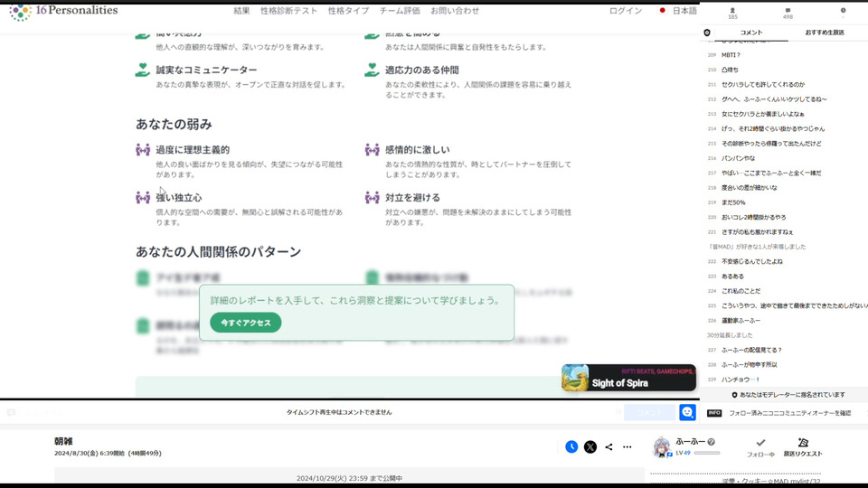Open the three-dot more options menu
The width and height of the screenshot is (868, 488).
[627, 446]
